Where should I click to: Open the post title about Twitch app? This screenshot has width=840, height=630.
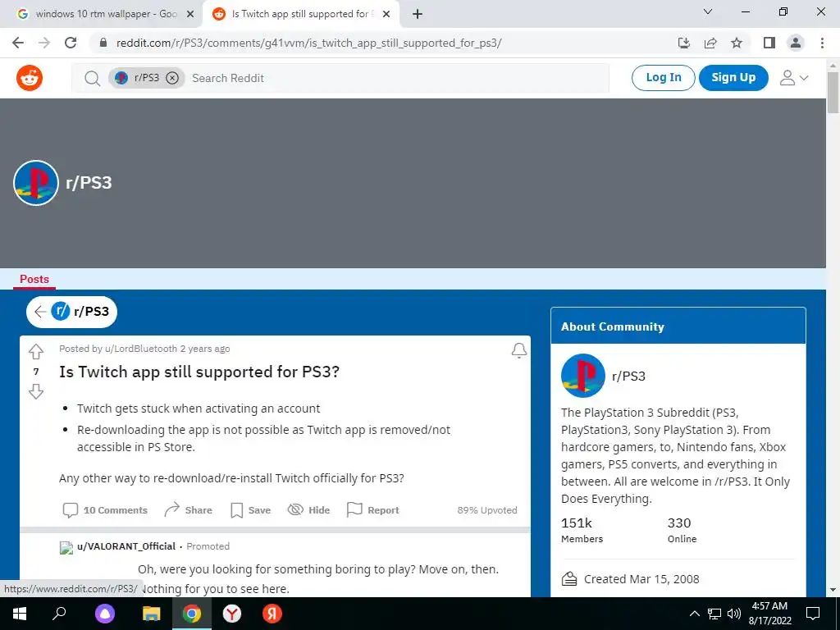(x=199, y=372)
